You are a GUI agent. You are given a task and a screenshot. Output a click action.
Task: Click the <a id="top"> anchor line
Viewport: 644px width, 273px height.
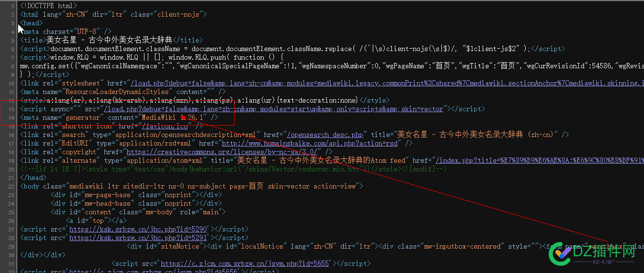coord(96,220)
